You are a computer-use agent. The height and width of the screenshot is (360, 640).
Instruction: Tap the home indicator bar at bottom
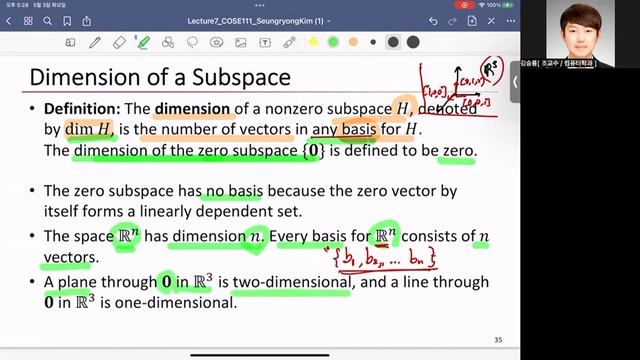(x=260, y=356)
